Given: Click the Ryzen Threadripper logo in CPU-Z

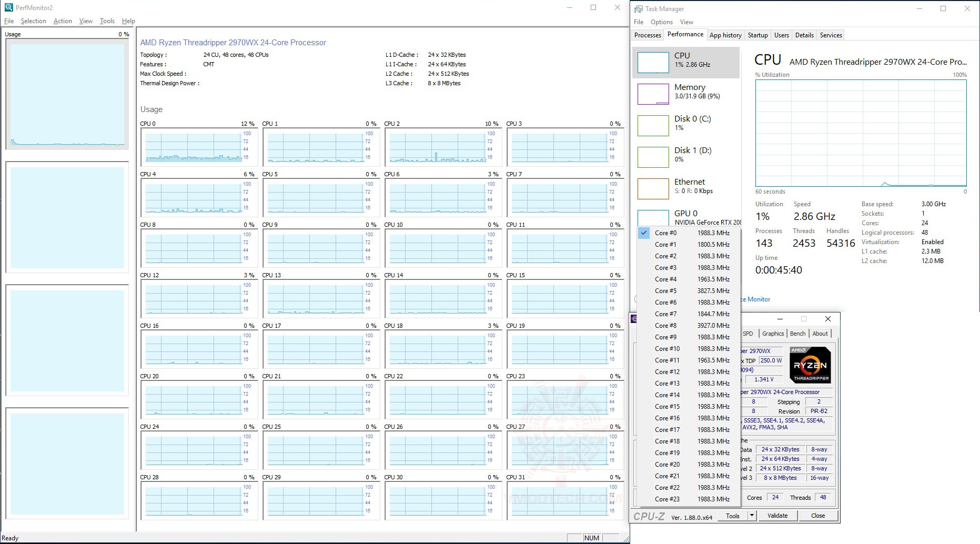Looking at the screenshot, I should 810,365.
